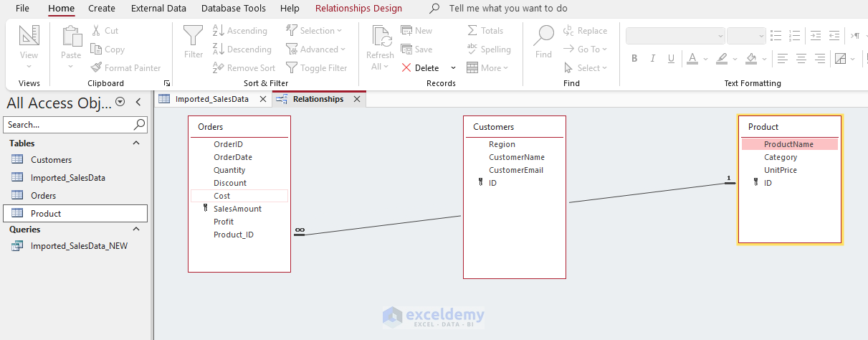Click Remove Sort in Sort & Filter

[244, 68]
